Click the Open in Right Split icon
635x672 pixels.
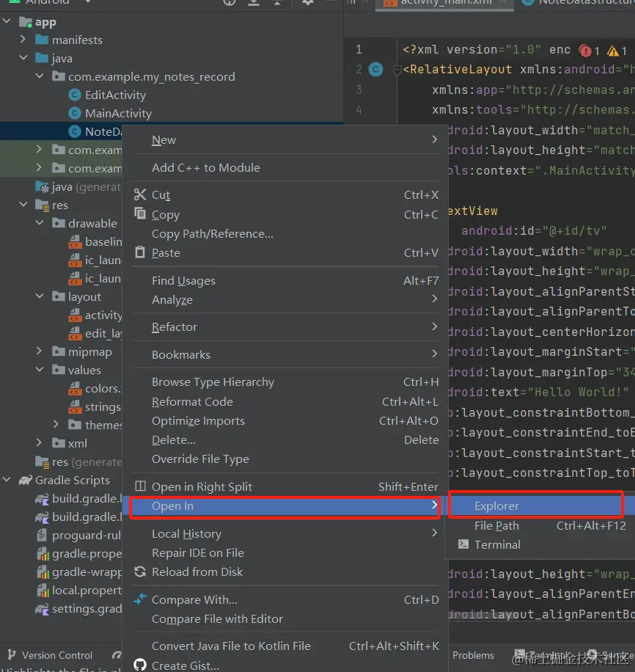click(x=140, y=486)
